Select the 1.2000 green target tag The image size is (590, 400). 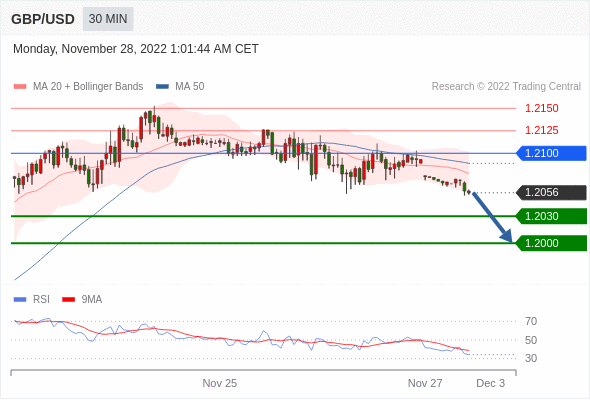click(x=551, y=243)
